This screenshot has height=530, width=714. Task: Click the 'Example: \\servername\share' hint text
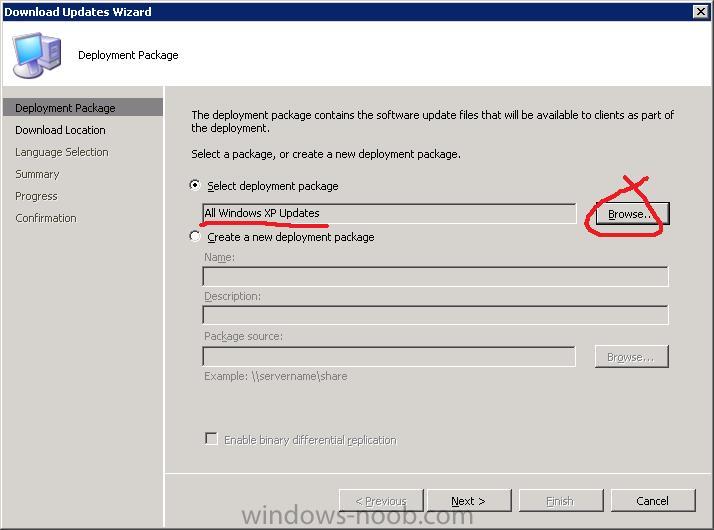point(275,376)
